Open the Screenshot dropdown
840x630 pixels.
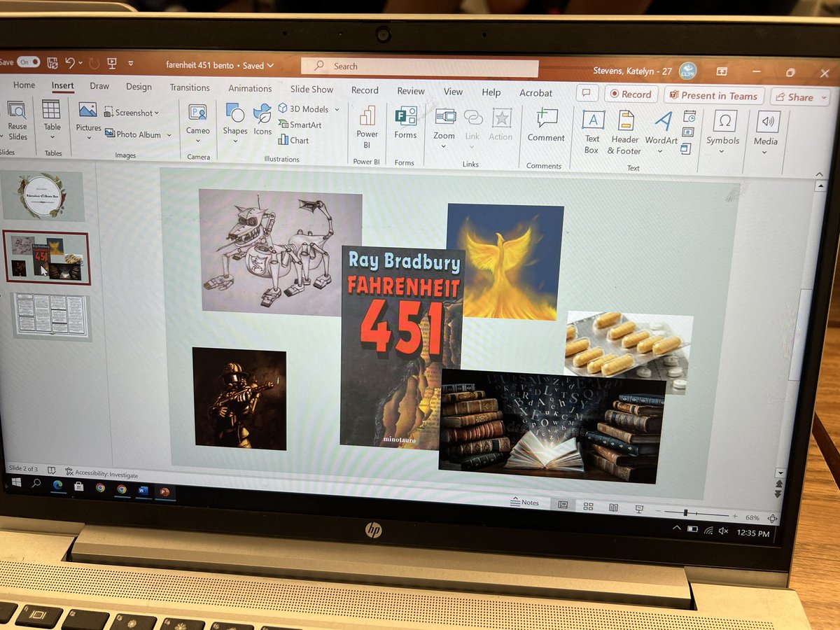(132, 112)
